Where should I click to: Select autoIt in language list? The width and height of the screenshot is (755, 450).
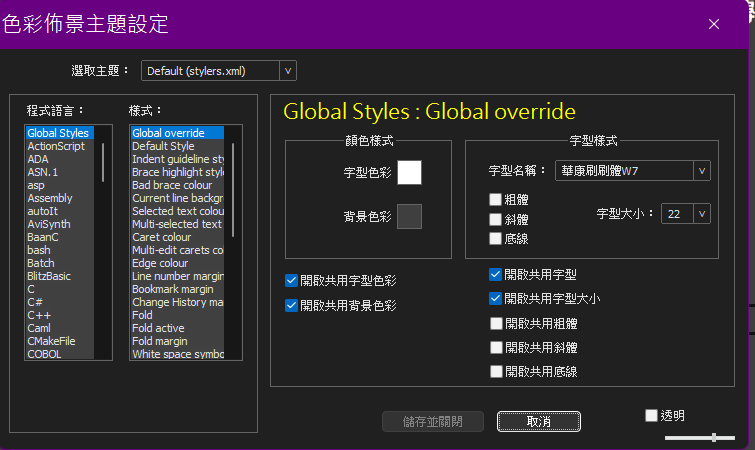pyautogui.click(x=60, y=211)
